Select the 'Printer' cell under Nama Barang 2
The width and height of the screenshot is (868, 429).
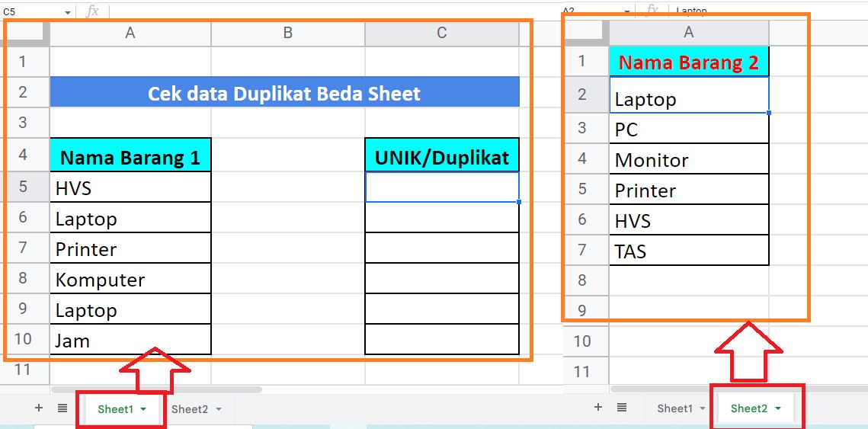[x=689, y=189]
